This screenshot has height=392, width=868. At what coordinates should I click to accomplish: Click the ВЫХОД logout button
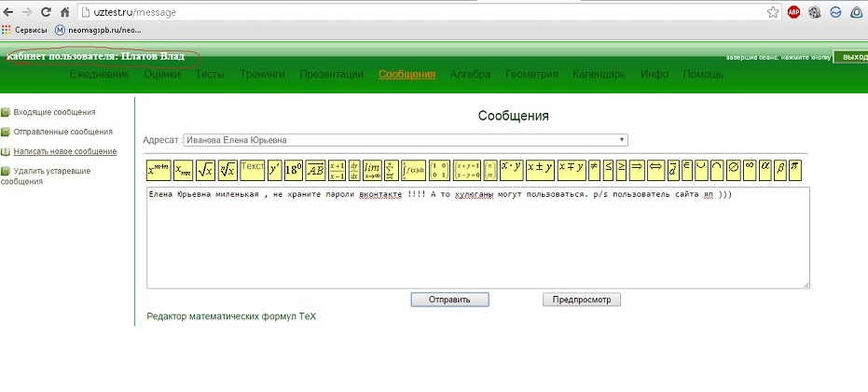851,58
